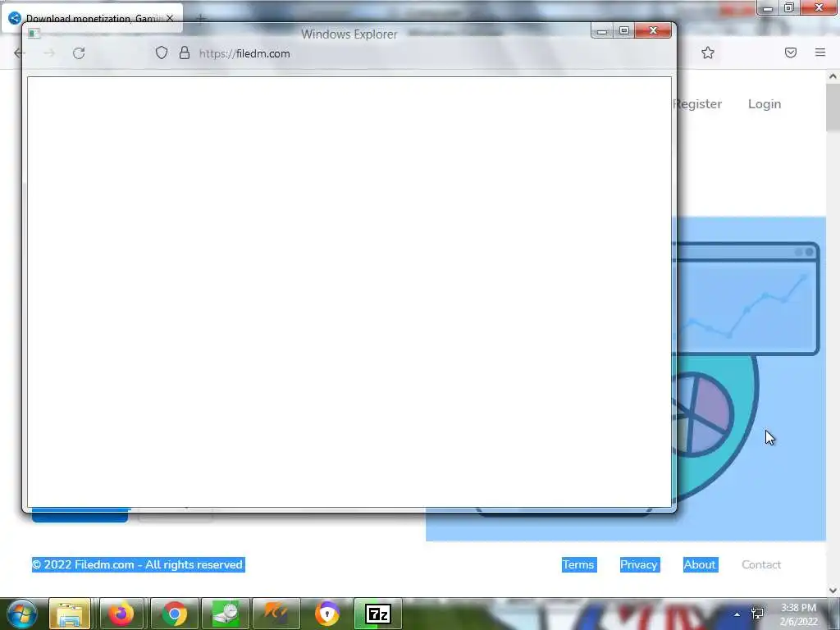
Task: Click the Register link
Action: click(697, 104)
